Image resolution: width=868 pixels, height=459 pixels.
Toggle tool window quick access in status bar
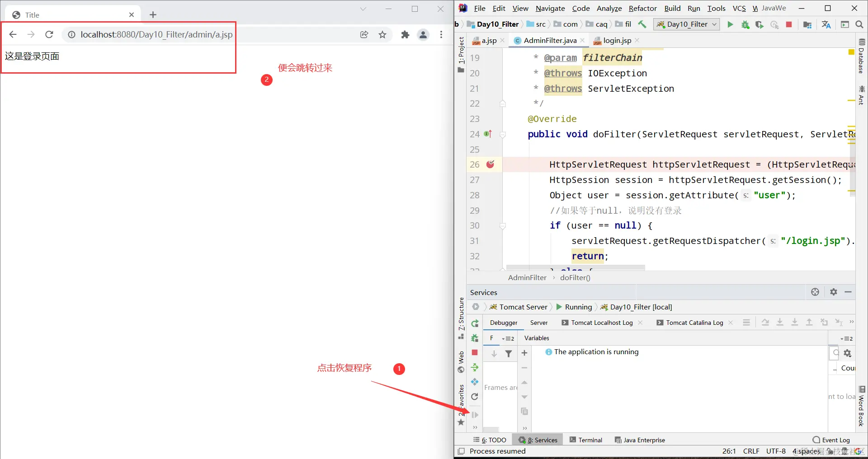(461, 451)
